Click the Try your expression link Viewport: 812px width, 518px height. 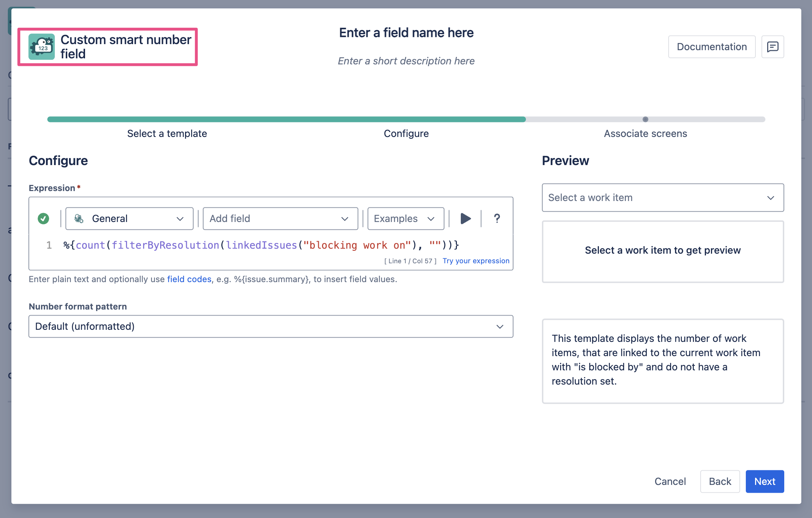point(476,261)
